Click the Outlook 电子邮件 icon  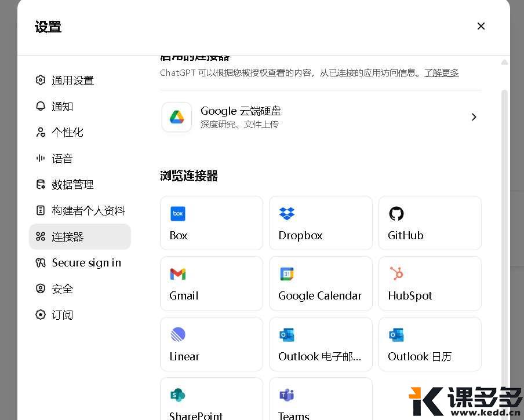click(287, 335)
